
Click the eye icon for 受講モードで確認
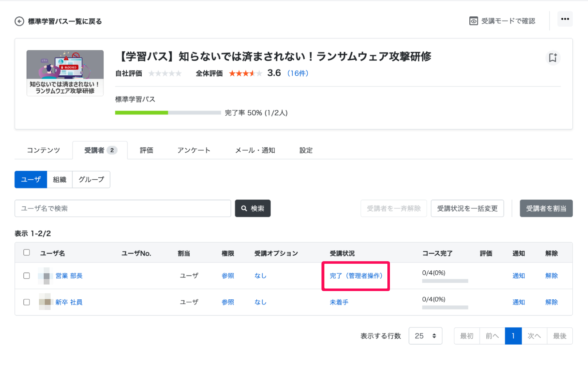click(473, 21)
